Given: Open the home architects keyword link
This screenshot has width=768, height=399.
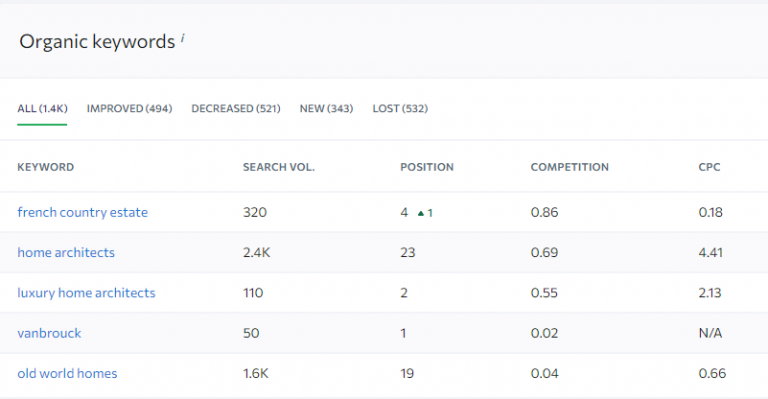Looking at the screenshot, I should tap(66, 253).
